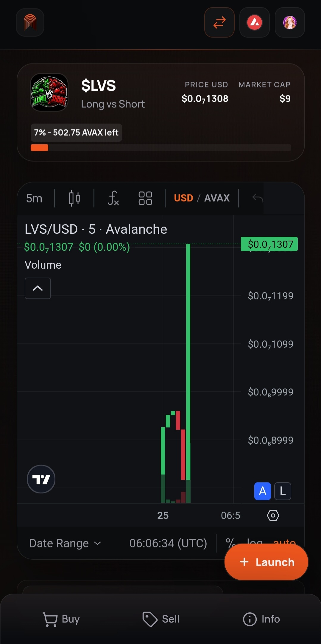Toggle the auto scale A button
Viewport: 321px width, 644px height.
[263, 491]
